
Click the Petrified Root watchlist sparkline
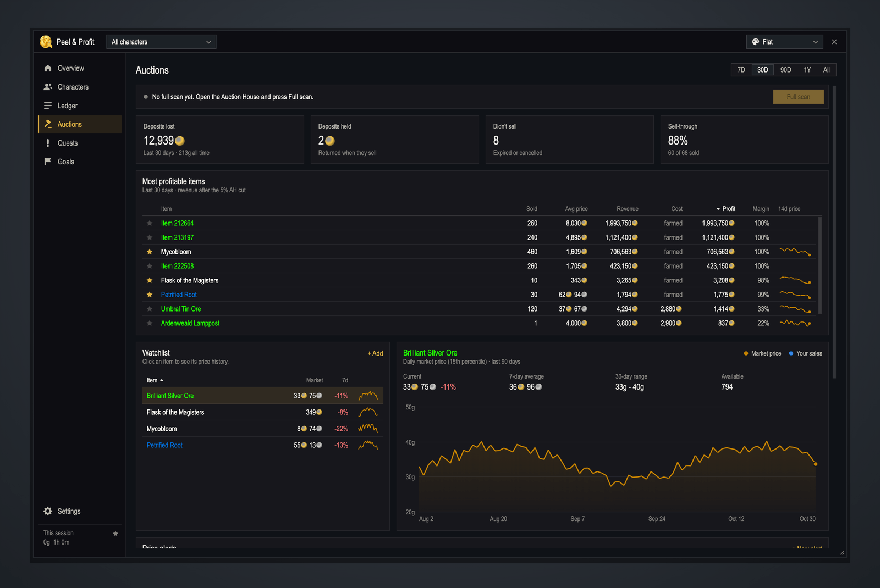tap(368, 445)
